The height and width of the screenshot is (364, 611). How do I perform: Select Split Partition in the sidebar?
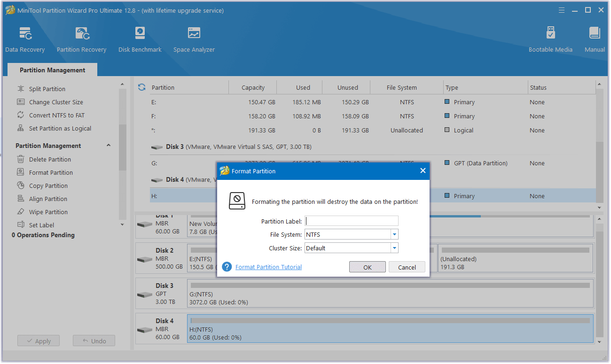(x=47, y=89)
